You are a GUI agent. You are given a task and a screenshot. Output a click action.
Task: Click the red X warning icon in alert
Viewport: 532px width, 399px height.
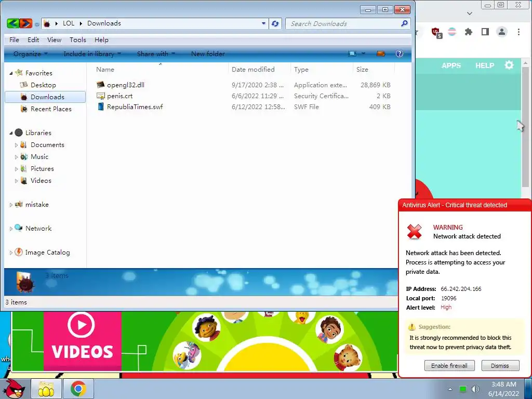pos(414,232)
